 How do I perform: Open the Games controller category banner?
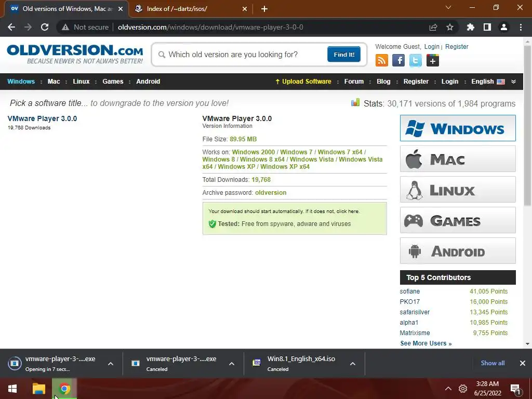tap(458, 220)
